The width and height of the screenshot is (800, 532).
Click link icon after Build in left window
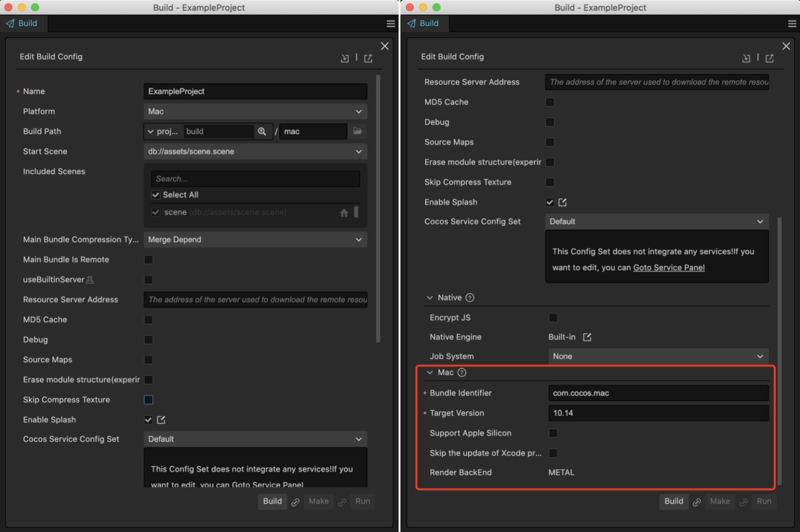(295, 502)
